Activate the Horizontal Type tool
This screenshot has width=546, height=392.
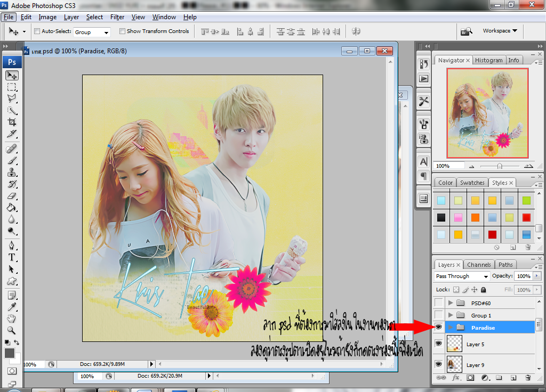point(12,257)
